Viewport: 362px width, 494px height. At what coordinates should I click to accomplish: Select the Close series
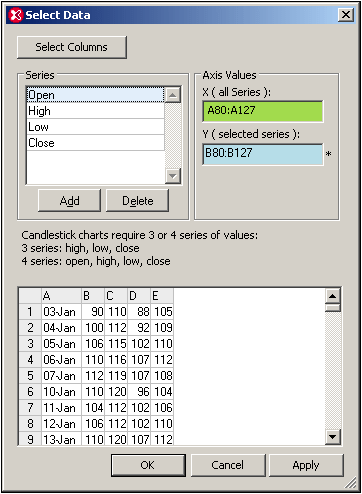[95, 143]
